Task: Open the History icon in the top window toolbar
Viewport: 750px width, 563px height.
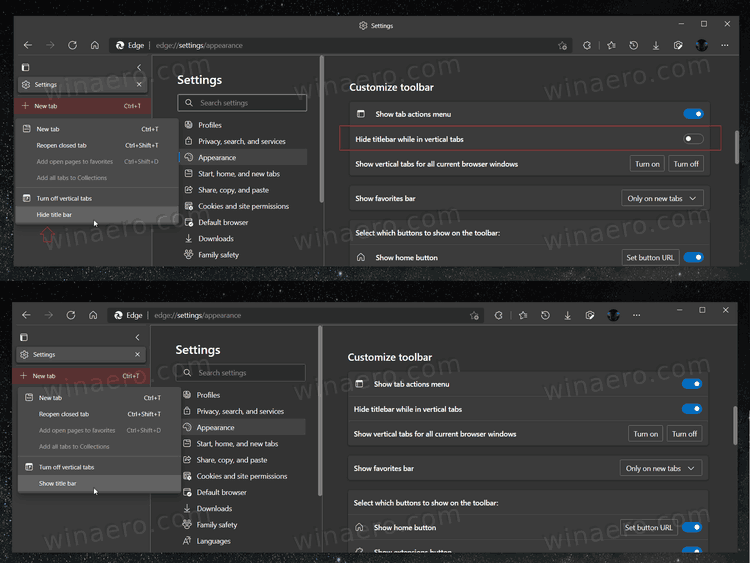Action: coord(633,45)
